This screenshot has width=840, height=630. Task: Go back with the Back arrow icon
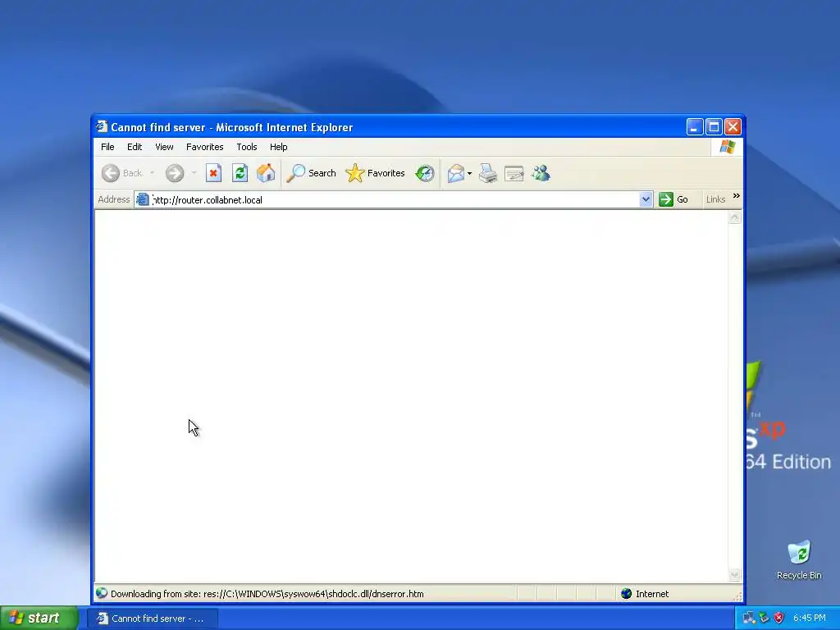[x=111, y=173]
